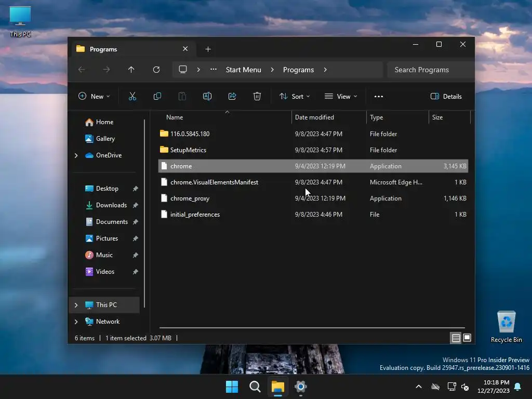532x399 pixels.
Task: Close the Programs tab
Action: [185, 49]
